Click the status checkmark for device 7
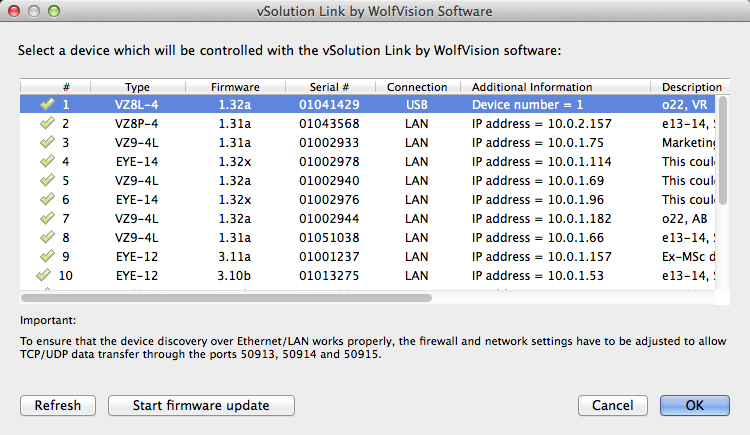750x435 pixels. [x=47, y=218]
